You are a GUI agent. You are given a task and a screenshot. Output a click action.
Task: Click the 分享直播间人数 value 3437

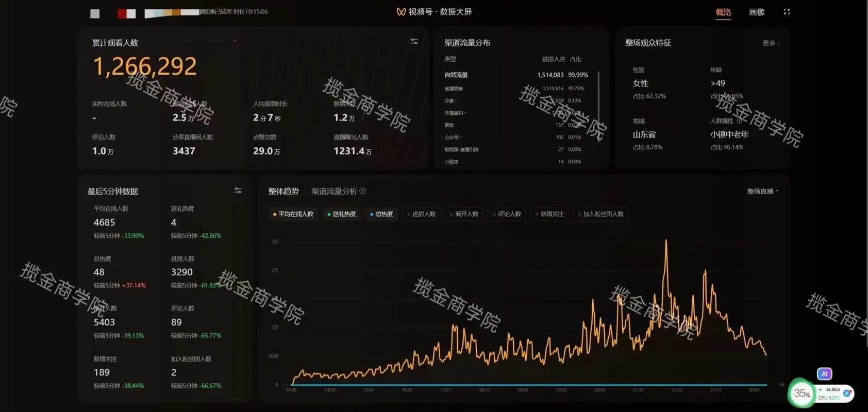tap(184, 151)
